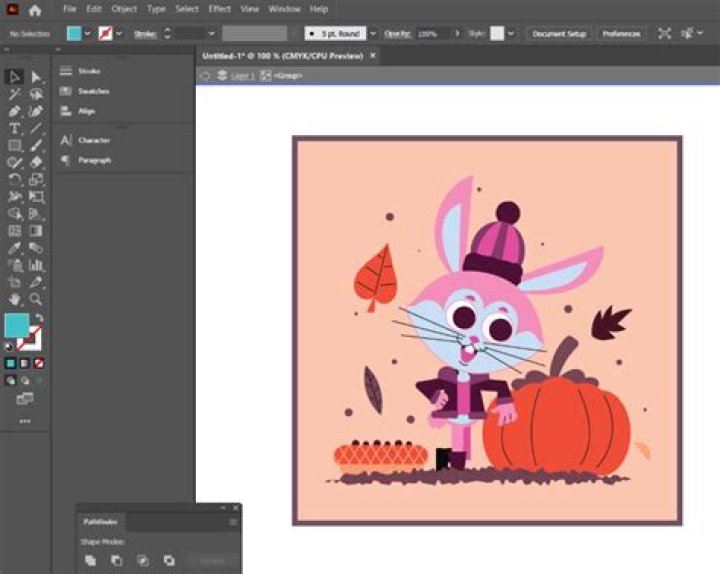
Task: Select the Eyedropper tool
Action: [14, 248]
